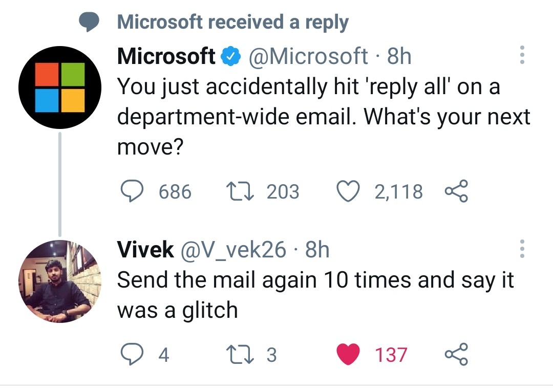Click the speech bubble icon beside 'Microsoft received a reply'
The image size is (553, 392).
90,23
